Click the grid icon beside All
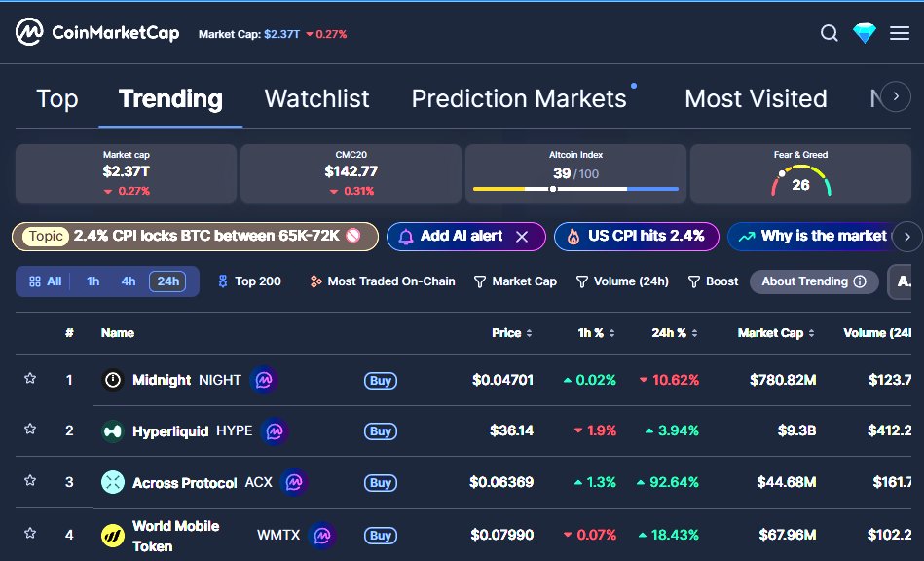 35,281
